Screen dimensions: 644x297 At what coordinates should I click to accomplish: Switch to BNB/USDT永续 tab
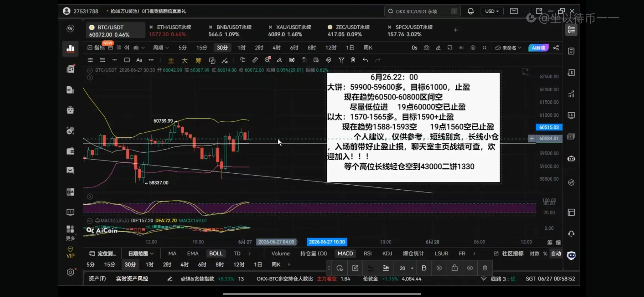coord(230,31)
